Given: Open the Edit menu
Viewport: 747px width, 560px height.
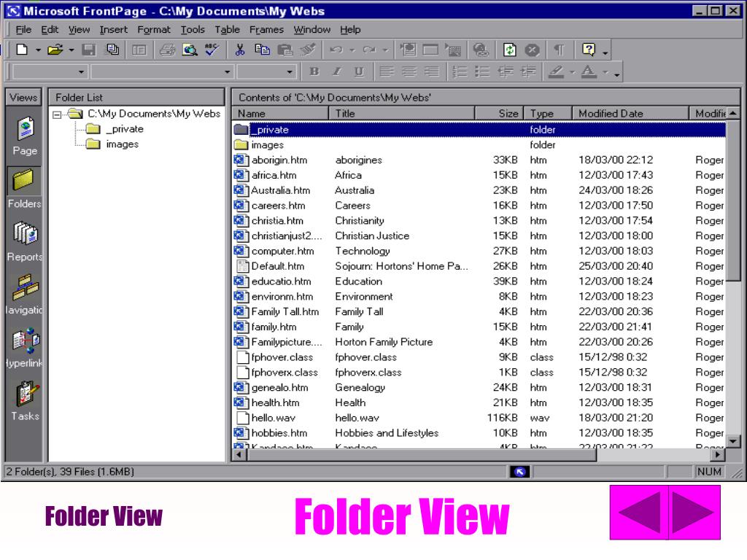Looking at the screenshot, I should [50, 29].
